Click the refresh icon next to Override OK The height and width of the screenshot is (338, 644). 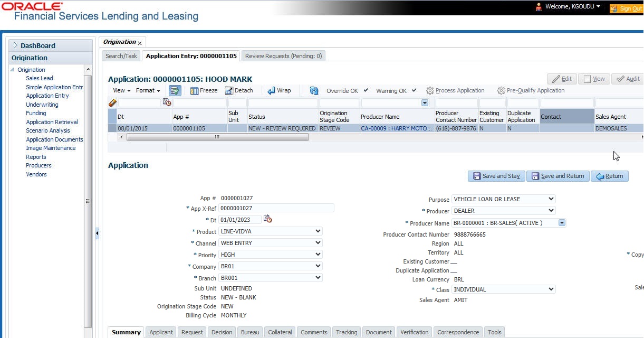tap(314, 90)
